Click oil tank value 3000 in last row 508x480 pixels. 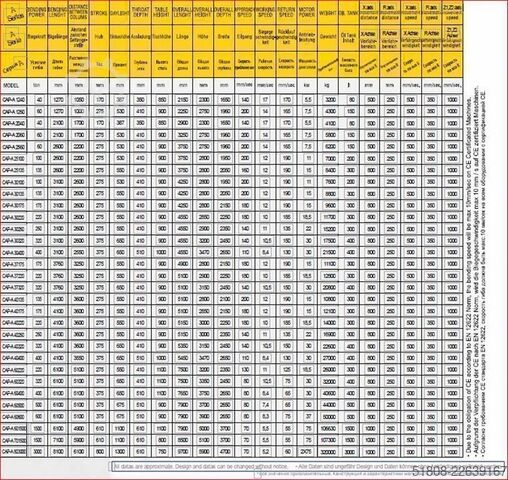[350, 452]
